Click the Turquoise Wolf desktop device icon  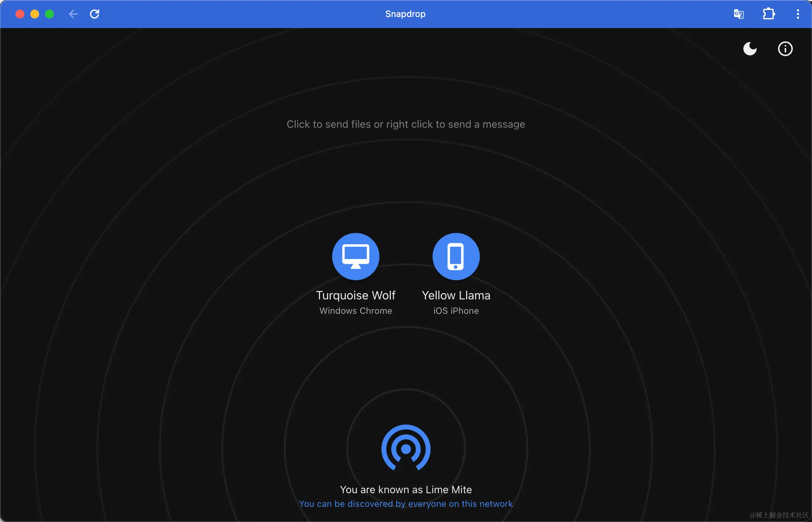point(355,256)
